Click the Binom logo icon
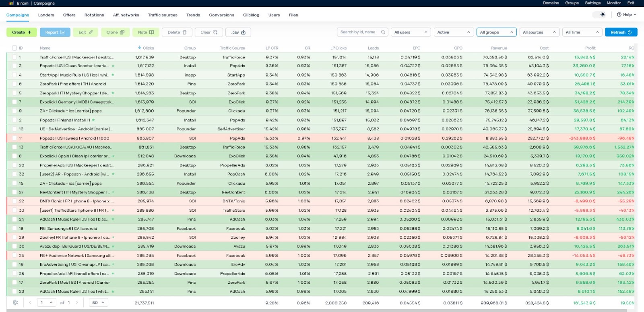This screenshot has width=644, height=312. [11, 3]
